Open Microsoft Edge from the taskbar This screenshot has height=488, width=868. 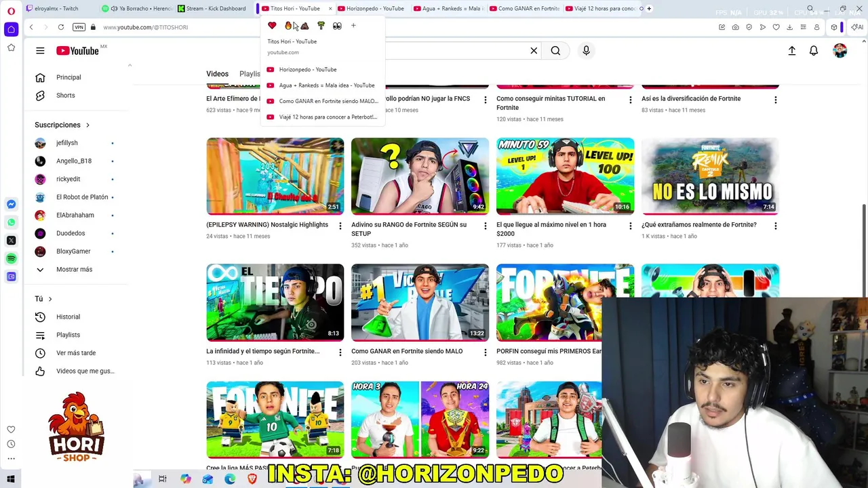(230, 479)
